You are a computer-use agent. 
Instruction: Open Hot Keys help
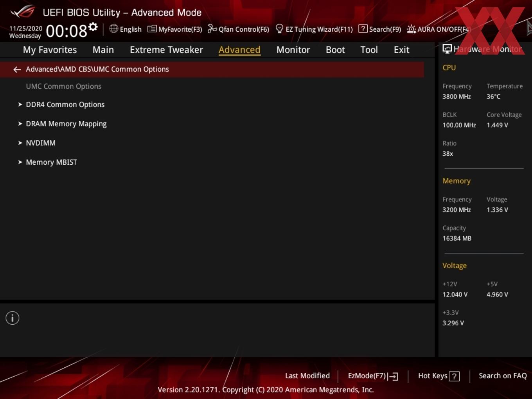point(439,376)
